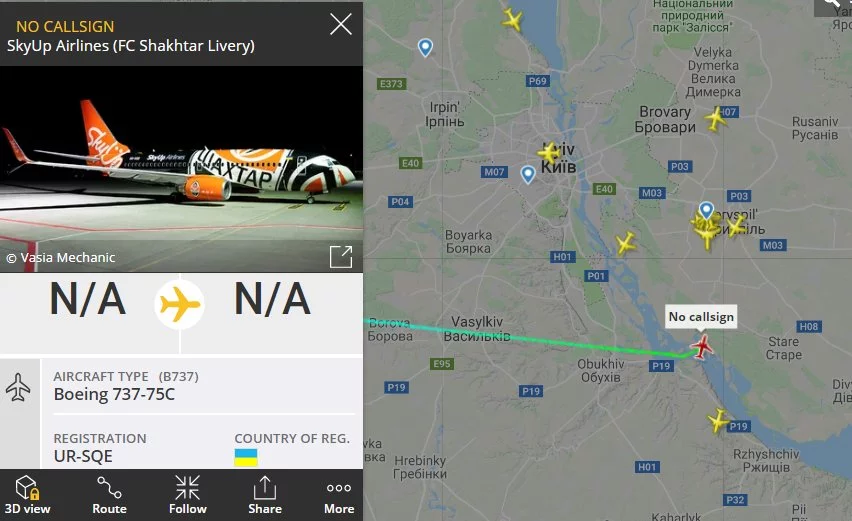Select the yellow plane at the top near P69
The width and height of the screenshot is (852, 521).
click(512, 20)
